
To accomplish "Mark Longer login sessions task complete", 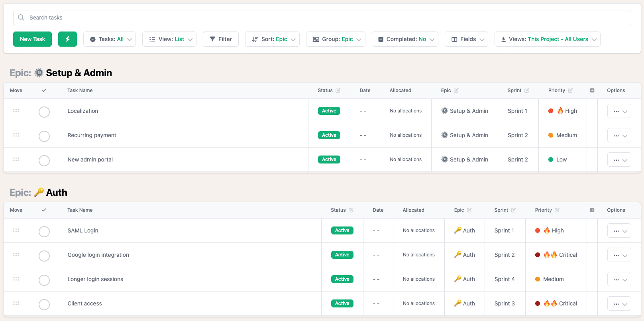I will click(44, 280).
